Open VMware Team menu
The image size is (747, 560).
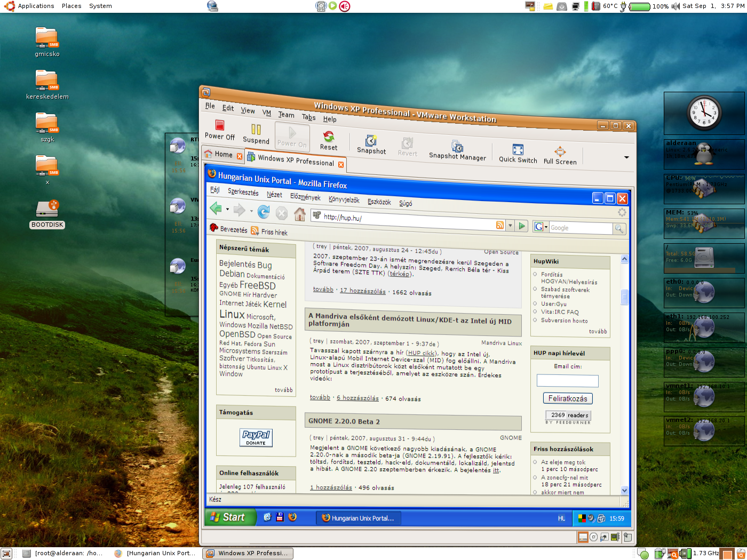point(286,115)
